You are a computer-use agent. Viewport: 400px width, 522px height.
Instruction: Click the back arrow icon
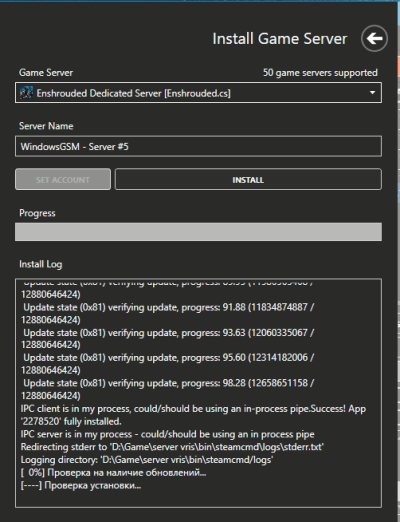(374, 39)
